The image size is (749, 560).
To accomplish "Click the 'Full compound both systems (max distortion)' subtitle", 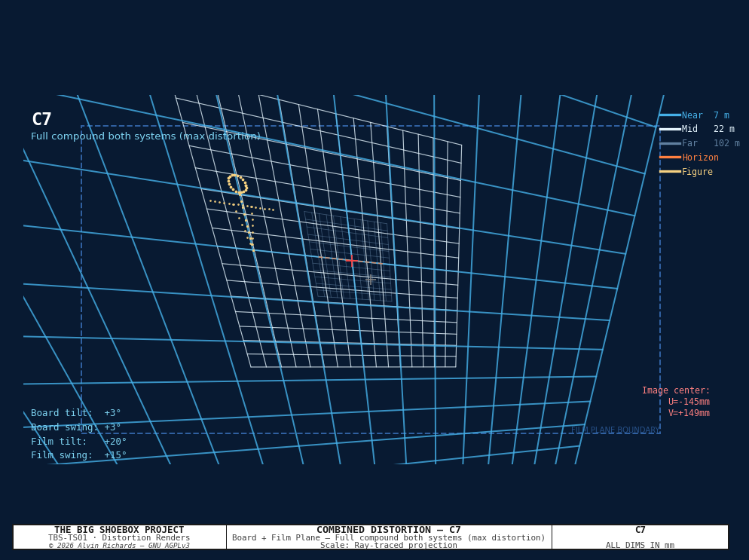I will coord(145,136).
